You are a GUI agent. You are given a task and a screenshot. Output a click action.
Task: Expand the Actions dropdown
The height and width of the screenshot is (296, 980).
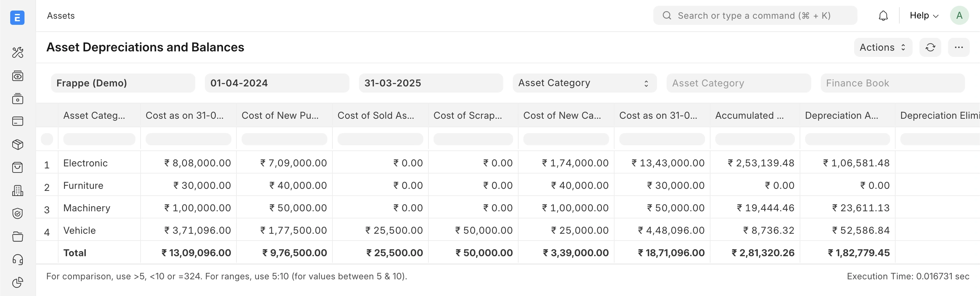(883, 47)
